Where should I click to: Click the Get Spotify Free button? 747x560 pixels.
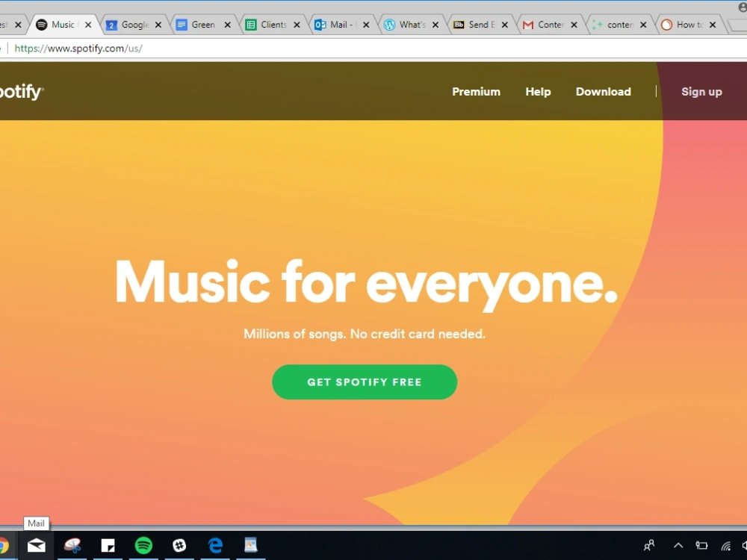(x=365, y=382)
